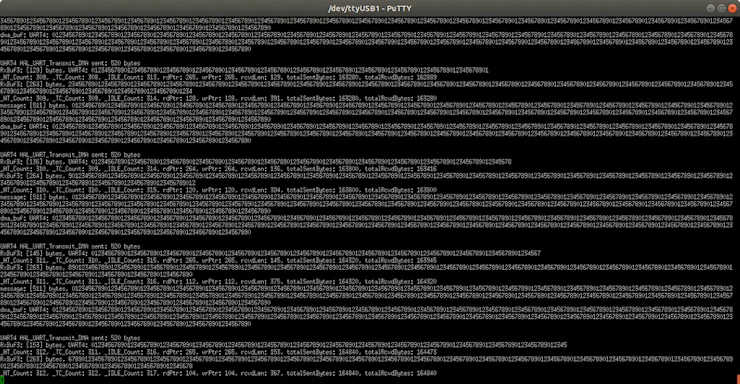Click the "totalRcvdBytes: 163416" value
The image size is (740, 384).
[401, 169]
